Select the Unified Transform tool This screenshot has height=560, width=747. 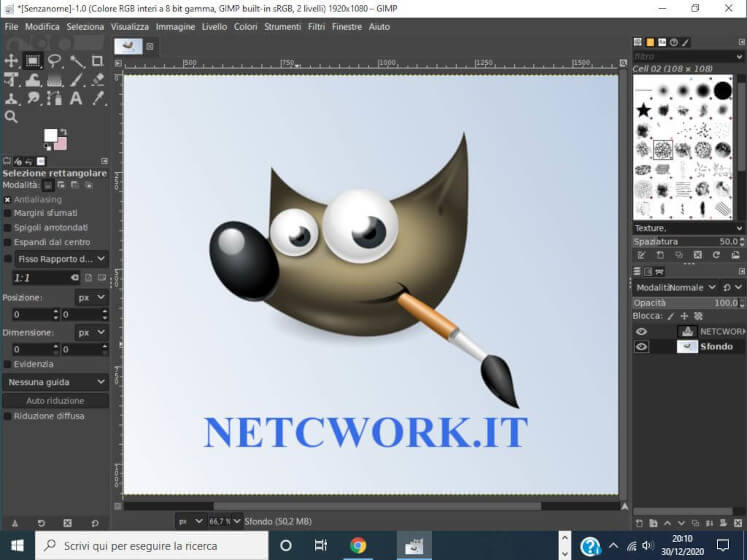(11, 80)
